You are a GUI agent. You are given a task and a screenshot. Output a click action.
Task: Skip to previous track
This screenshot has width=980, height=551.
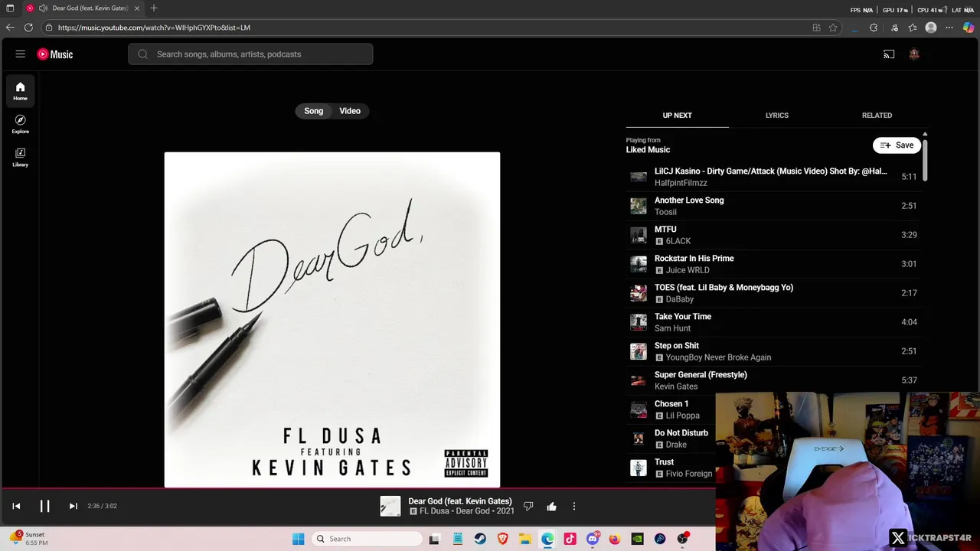coord(16,506)
